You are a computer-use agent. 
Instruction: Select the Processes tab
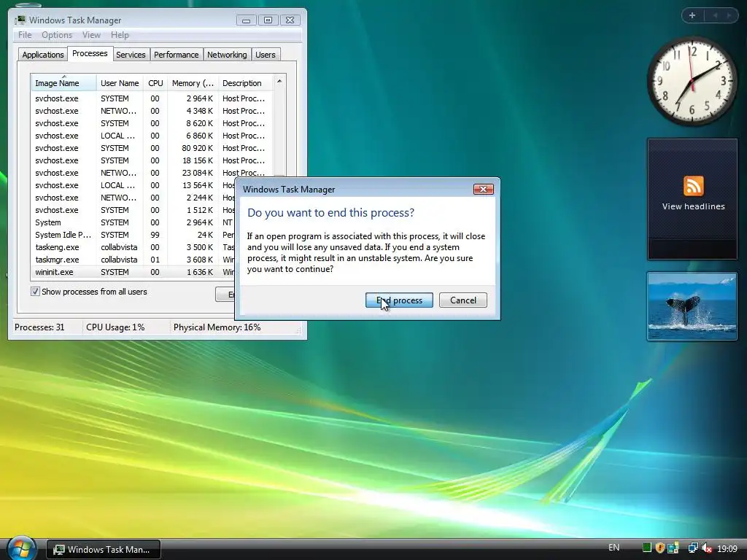click(90, 53)
